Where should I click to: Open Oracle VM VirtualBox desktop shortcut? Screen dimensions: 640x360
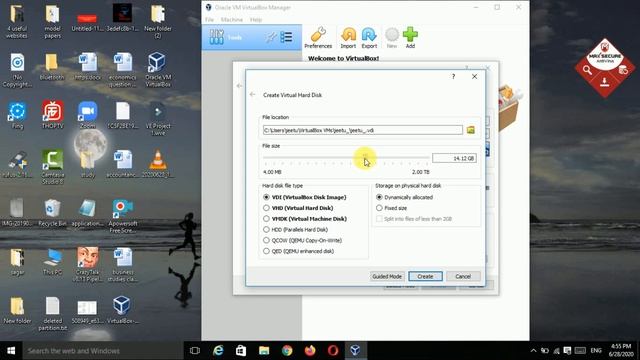[x=158, y=69]
